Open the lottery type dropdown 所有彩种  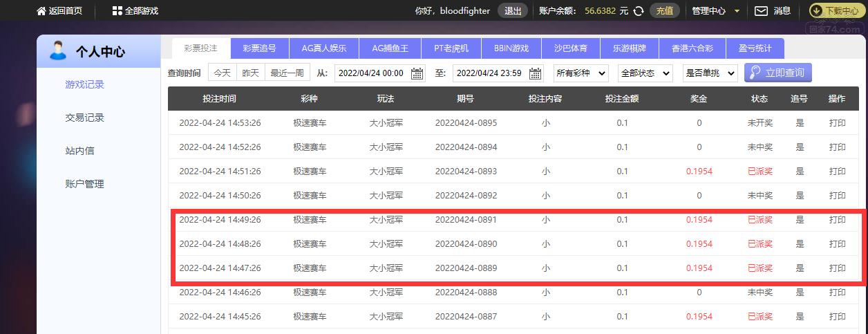(581, 73)
